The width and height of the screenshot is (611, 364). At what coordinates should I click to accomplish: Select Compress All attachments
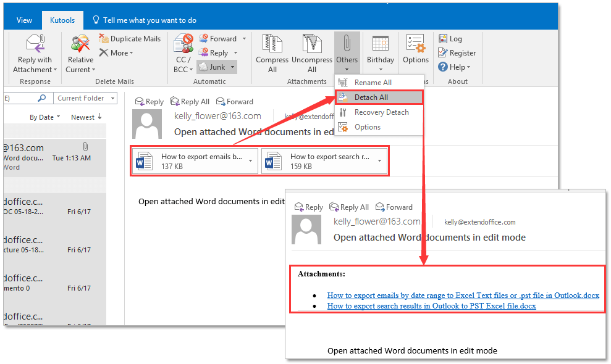(272, 44)
